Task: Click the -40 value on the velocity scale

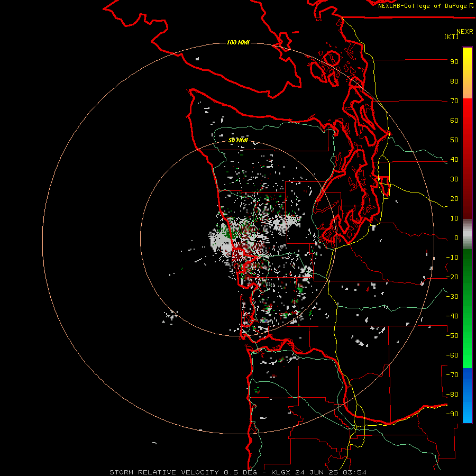Action: pos(452,316)
